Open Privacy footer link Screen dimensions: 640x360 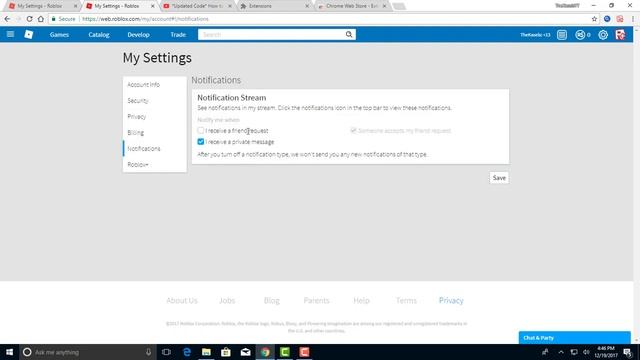point(451,300)
